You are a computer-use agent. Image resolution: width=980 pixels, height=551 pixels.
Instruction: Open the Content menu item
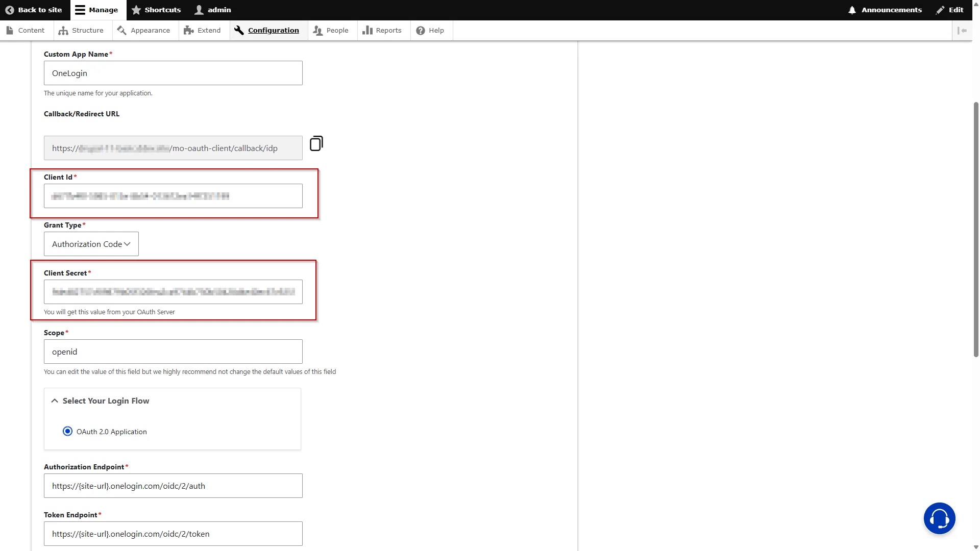pos(26,30)
